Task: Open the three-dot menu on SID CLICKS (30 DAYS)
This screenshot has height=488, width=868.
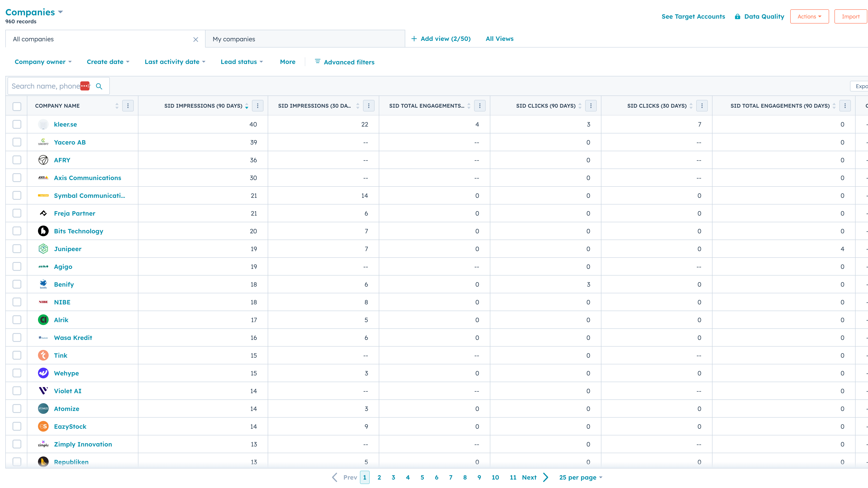Action: (702, 106)
